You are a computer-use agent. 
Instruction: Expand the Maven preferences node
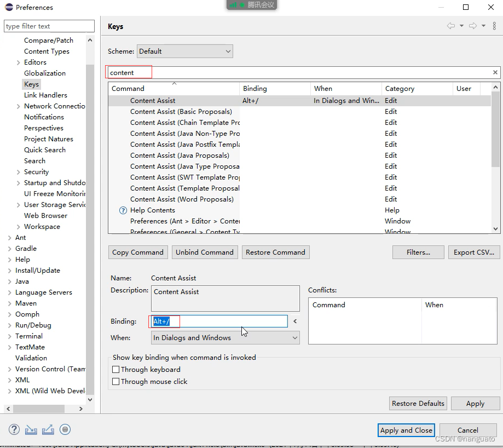click(x=10, y=303)
